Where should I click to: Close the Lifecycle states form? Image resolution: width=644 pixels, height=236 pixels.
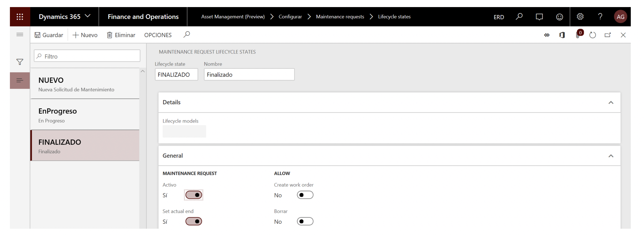click(623, 35)
